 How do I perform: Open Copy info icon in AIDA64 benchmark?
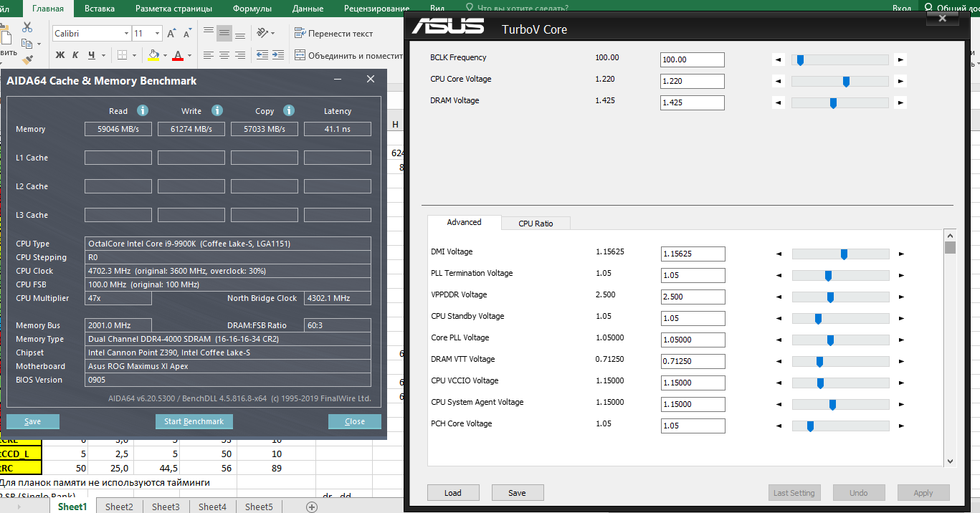pyautogui.click(x=289, y=110)
